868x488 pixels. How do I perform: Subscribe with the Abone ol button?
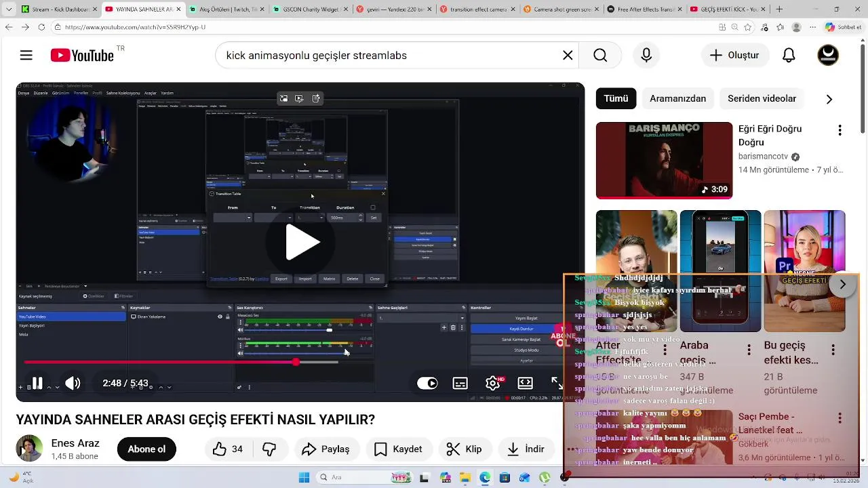(x=146, y=449)
